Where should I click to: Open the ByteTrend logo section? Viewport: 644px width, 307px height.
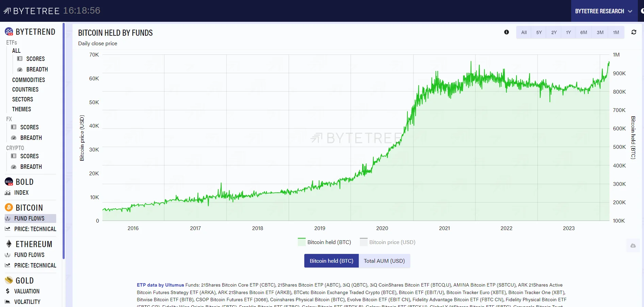click(x=9, y=32)
